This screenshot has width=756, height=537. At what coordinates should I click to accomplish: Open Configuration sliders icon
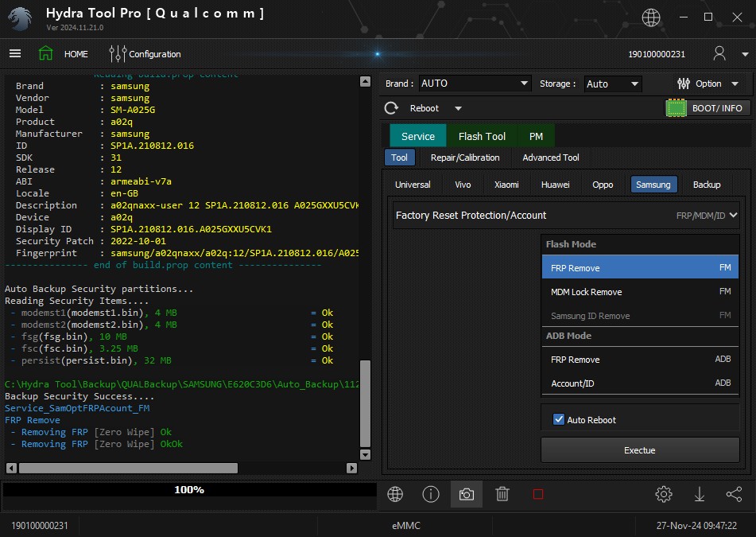click(x=118, y=53)
